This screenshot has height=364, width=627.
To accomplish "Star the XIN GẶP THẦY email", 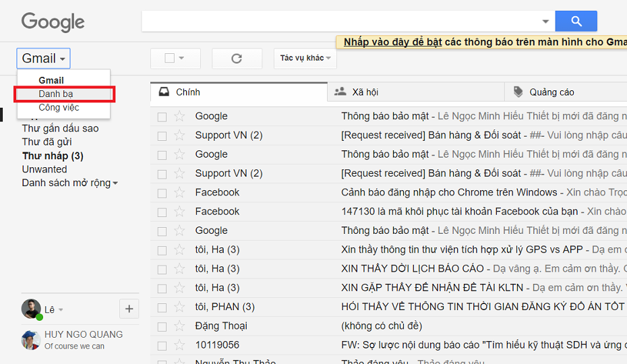I will 179,288.
